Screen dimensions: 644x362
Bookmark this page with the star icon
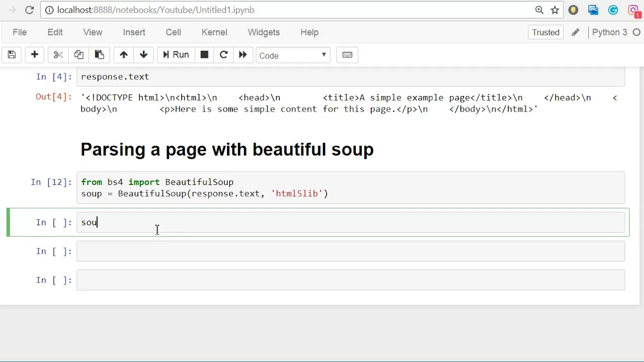click(555, 10)
